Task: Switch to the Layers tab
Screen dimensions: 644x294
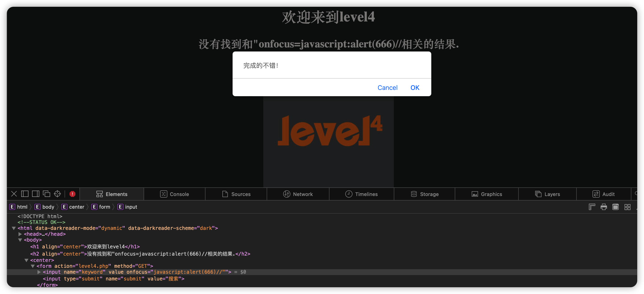Action: pos(548,194)
